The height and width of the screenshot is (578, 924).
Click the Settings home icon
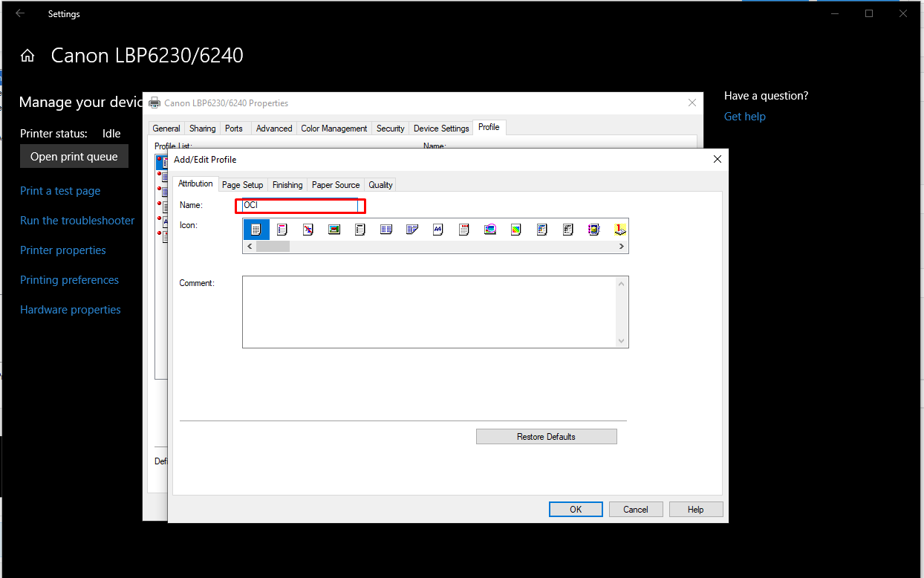(27, 56)
